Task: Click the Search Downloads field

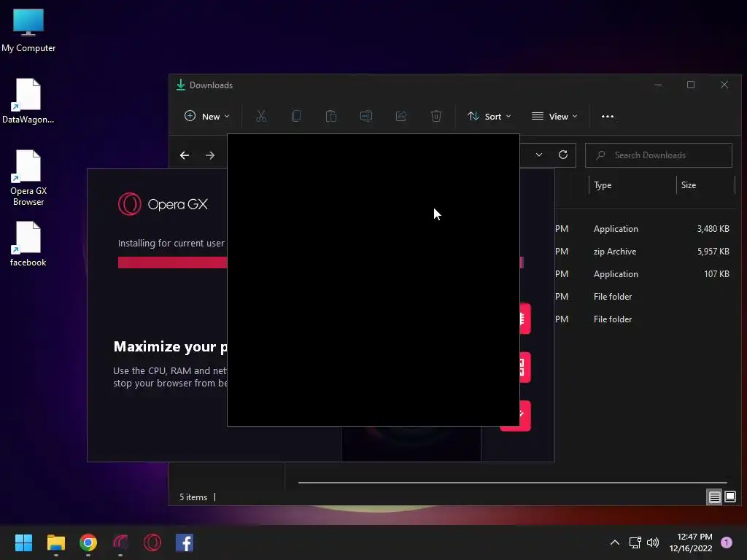Action: (x=659, y=155)
